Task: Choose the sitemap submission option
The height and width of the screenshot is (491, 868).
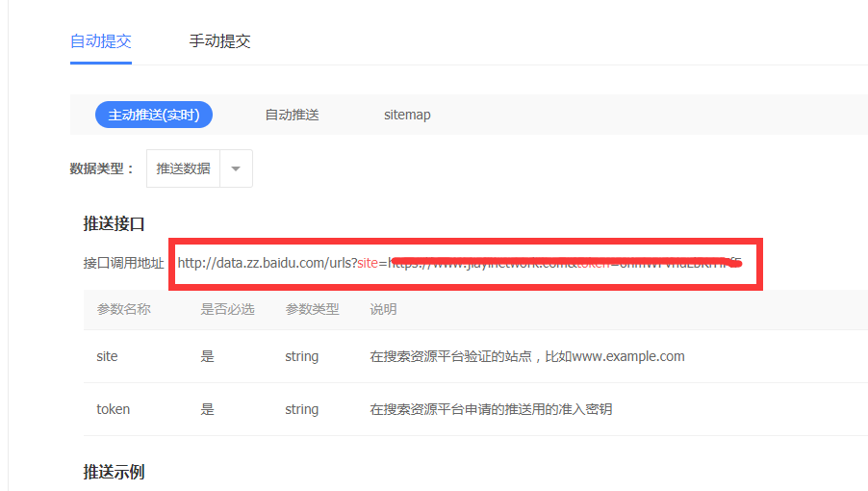Action: [x=407, y=115]
